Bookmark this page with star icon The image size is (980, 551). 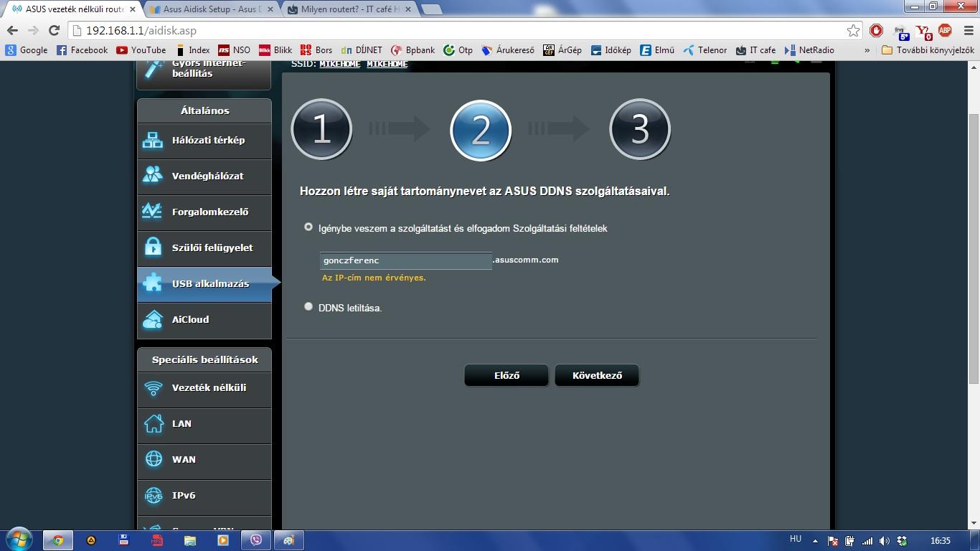tap(853, 31)
